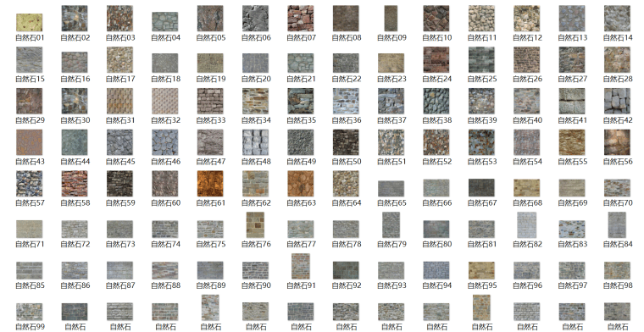Select the 自然石01 yellow-green texture thumbnail
The image size is (644, 332).
pyautogui.click(x=29, y=23)
